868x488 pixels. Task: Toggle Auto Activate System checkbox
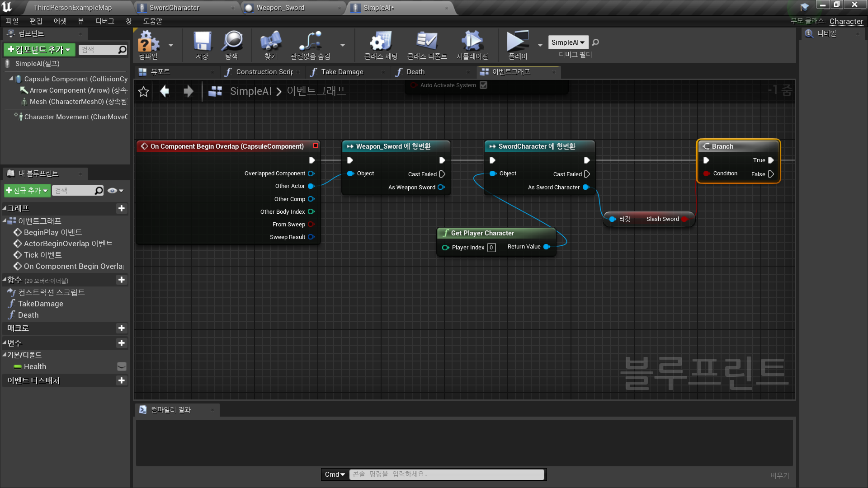(x=483, y=85)
